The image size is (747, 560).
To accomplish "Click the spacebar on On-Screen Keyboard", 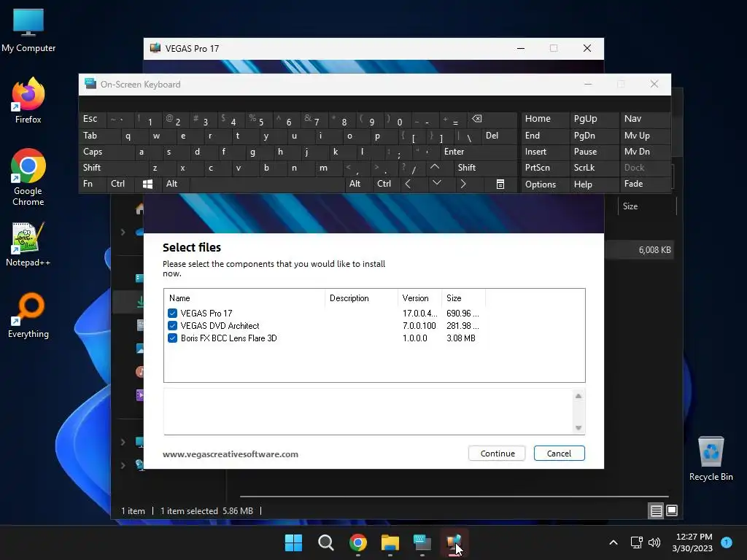I will (267, 184).
